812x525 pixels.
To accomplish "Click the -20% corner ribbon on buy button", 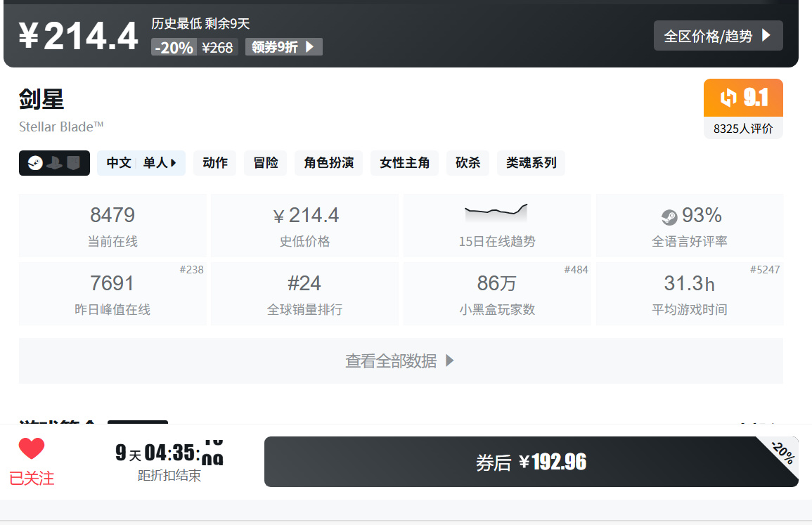I will tap(782, 452).
